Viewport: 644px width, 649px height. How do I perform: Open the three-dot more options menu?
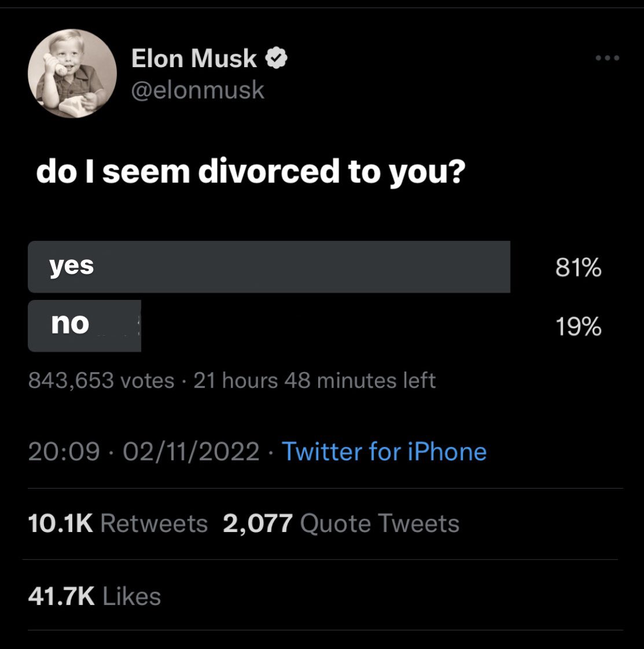click(607, 58)
